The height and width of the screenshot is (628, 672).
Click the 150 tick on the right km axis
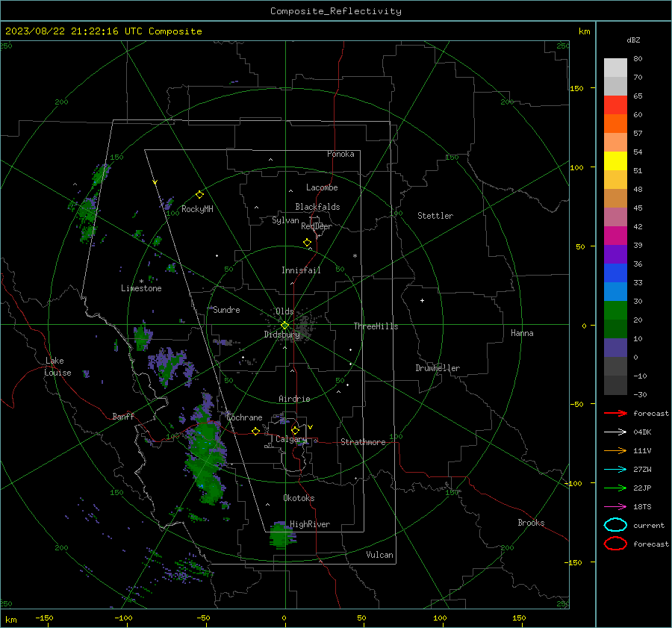tap(576, 88)
